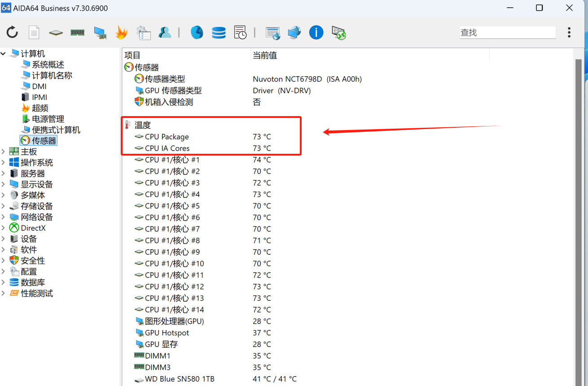Image resolution: width=588 pixels, height=386 pixels.
Task: Click the Refresh toolbar icon
Action: click(12, 32)
